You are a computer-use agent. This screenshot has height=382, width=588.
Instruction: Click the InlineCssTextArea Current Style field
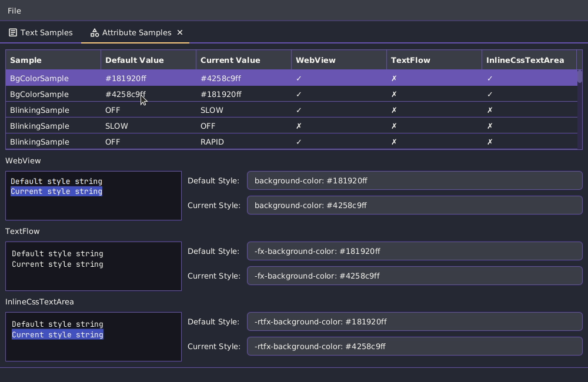point(414,346)
